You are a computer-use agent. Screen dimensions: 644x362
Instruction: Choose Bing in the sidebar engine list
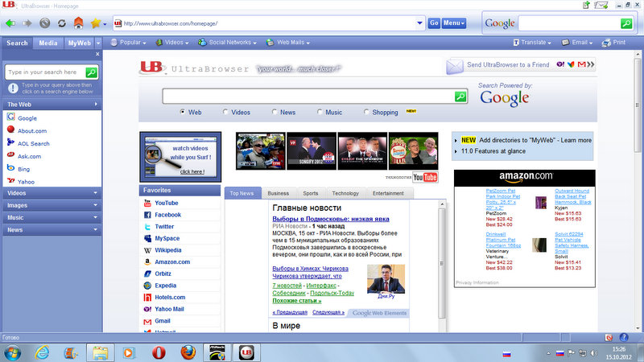(x=24, y=169)
